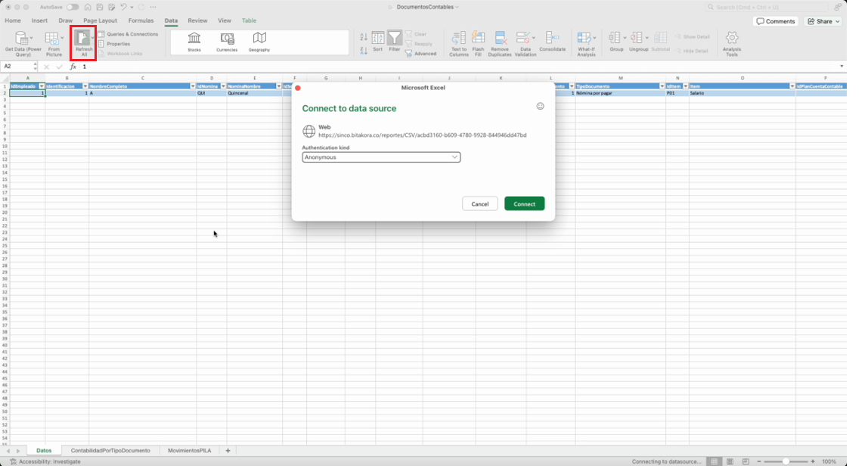Open the Text to Columns tool
868x466 pixels.
coord(459,38)
